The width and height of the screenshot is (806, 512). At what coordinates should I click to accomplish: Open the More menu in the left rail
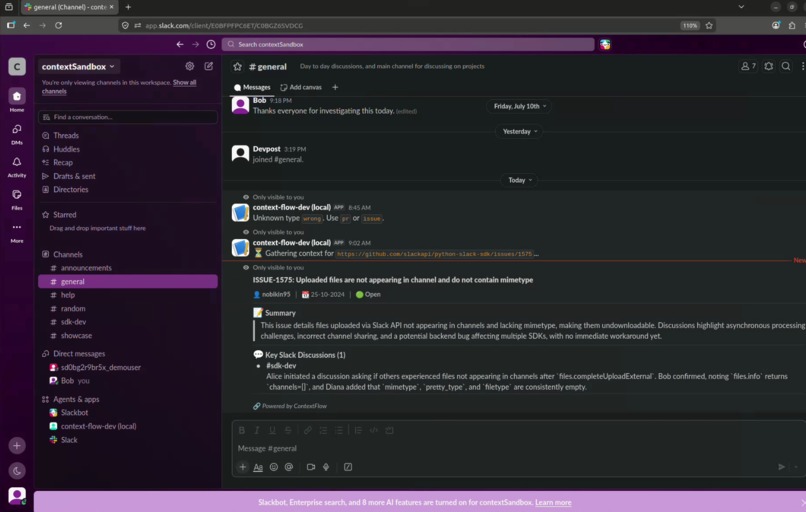(x=16, y=231)
